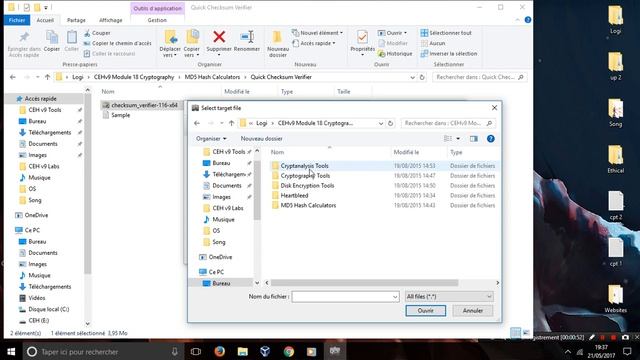
Task: Select Ce PC in dialog sidebar
Action: (x=216, y=272)
